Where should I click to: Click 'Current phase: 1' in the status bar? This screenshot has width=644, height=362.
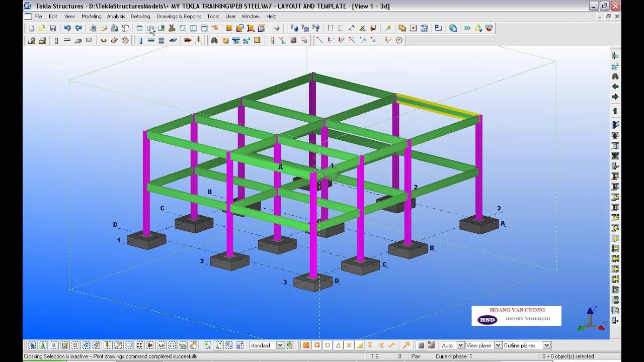[x=454, y=356]
